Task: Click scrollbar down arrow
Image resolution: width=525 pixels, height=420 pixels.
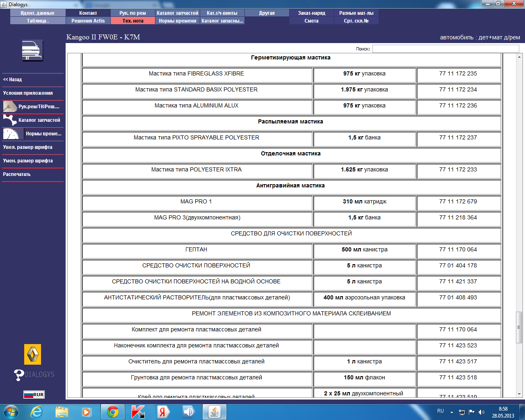Action: (519, 394)
